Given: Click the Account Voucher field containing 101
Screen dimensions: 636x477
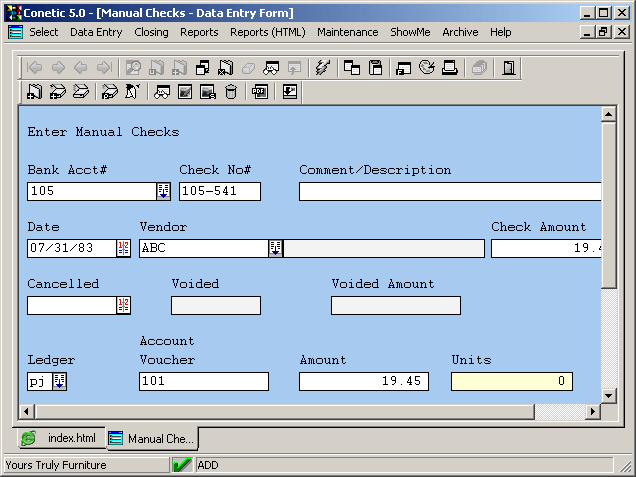Looking at the screenshot, I should 204,381.
